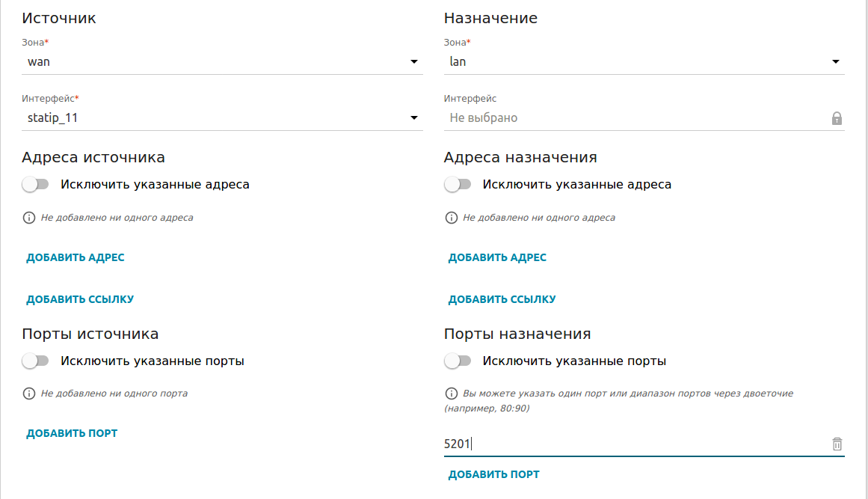Click info icon beside destination addresses notice
Viewport: 868px width, 499px height.
click(451, 218)
